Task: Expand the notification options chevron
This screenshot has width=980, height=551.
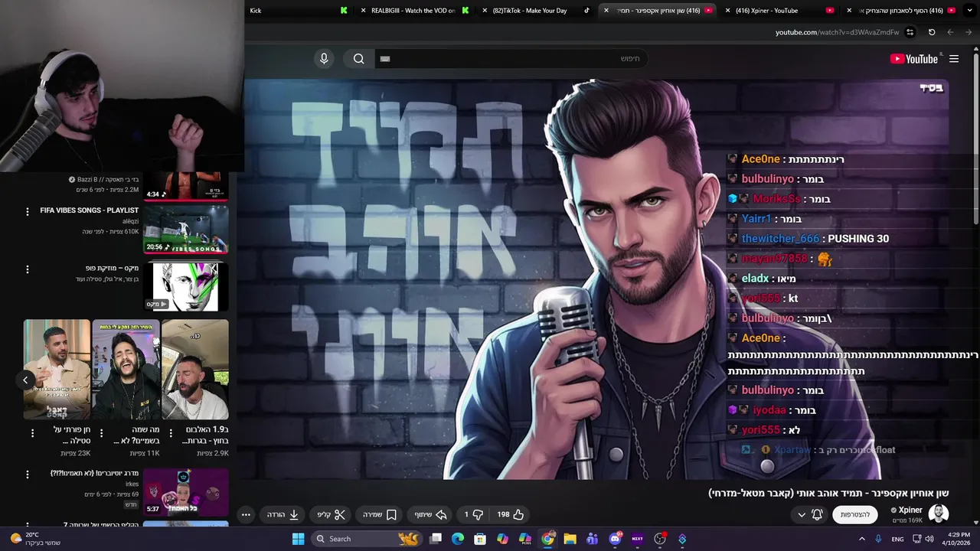Action: (802, 514)
